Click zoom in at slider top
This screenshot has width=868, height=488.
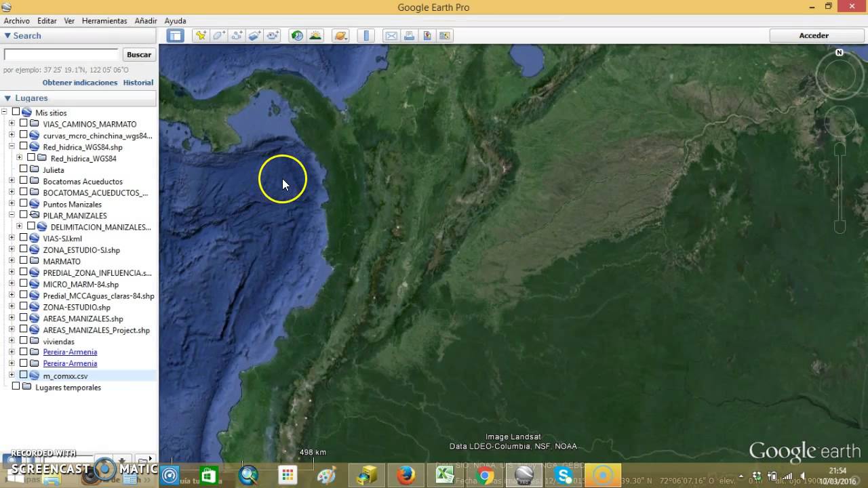pyautogui.click(x=840, y=148)
